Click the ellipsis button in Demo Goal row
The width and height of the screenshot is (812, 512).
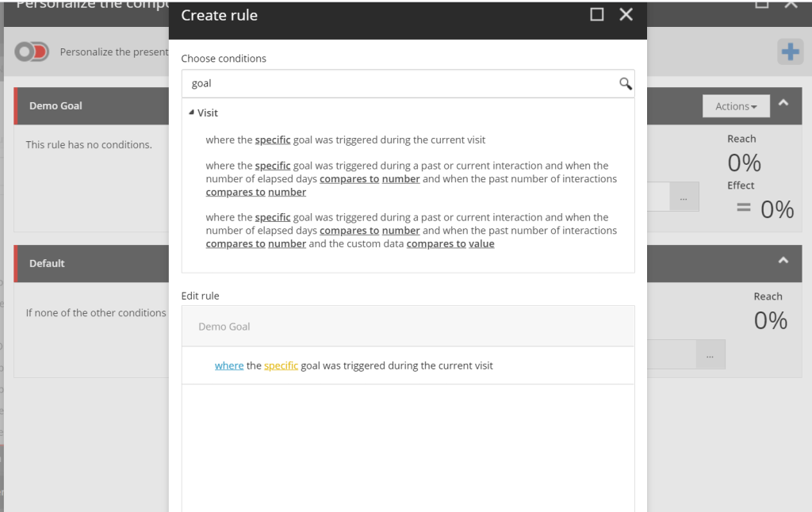click(684, 197)
